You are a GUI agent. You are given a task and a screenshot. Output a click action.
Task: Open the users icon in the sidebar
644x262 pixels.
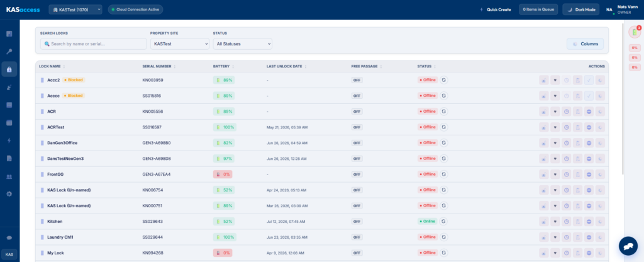pos(9,176)
